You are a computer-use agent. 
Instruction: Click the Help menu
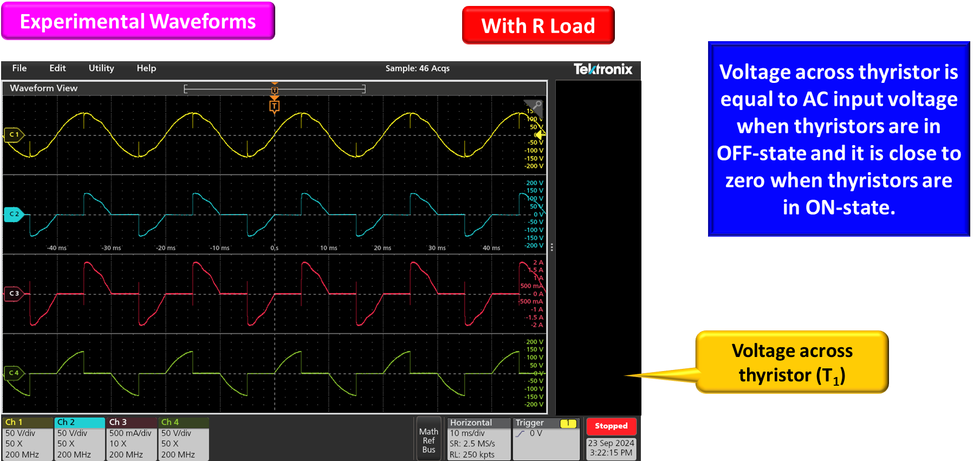coord(146,68)
